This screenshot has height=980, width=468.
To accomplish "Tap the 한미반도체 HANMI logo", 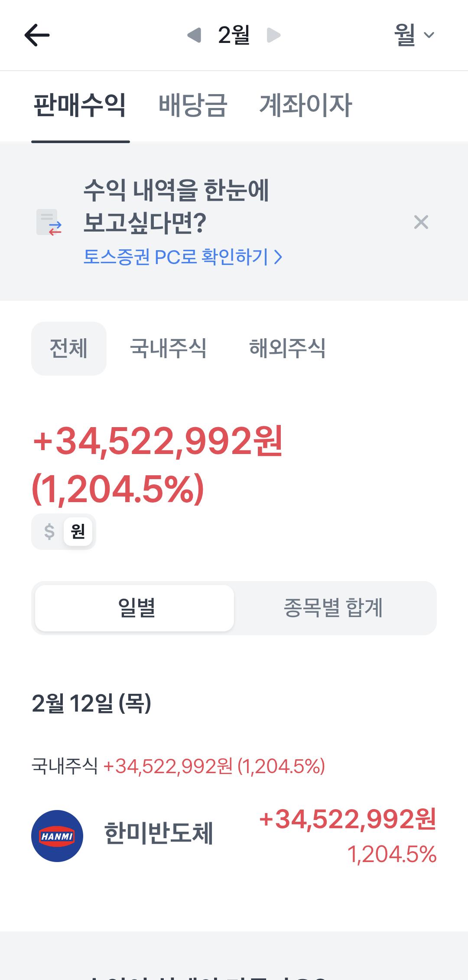I will 57,836.
